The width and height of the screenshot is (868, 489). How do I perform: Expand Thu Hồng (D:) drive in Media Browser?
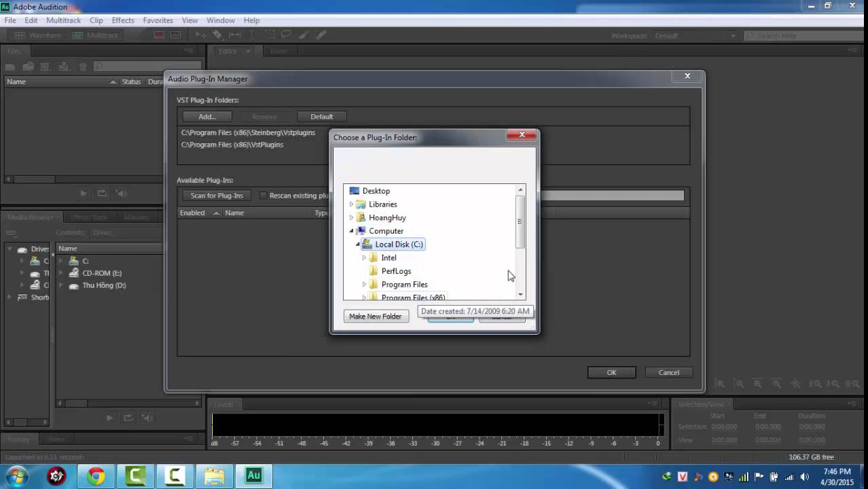(61, 285)
